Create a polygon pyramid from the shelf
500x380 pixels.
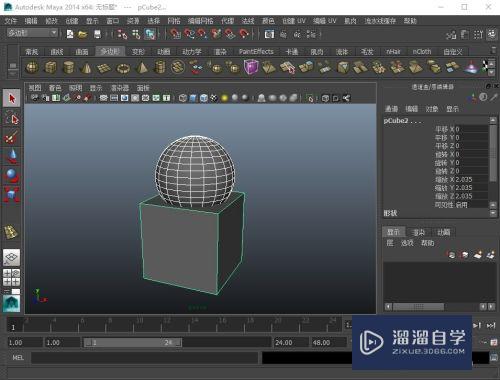tap(142, 68)
